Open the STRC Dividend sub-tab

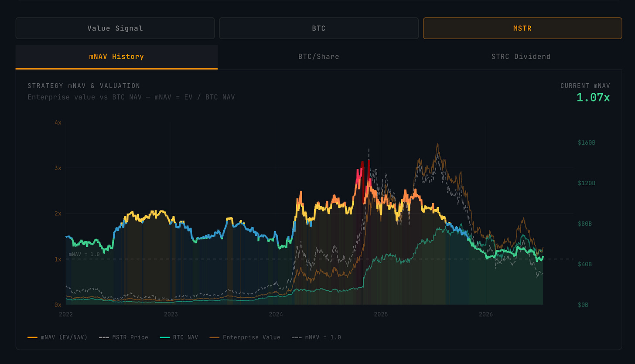pyautogui.click(x=521, y=57)
